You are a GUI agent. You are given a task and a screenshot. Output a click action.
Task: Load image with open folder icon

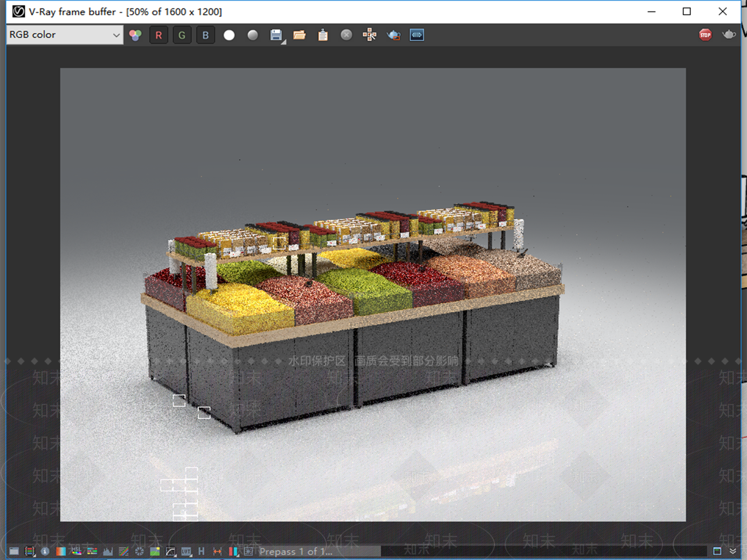click(299, 35)
